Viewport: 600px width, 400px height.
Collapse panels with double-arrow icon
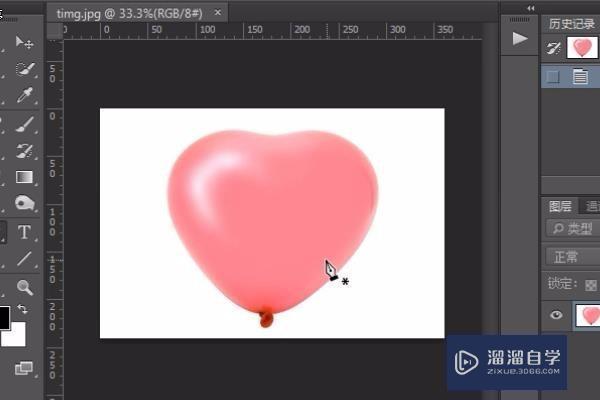click(531, 8)
